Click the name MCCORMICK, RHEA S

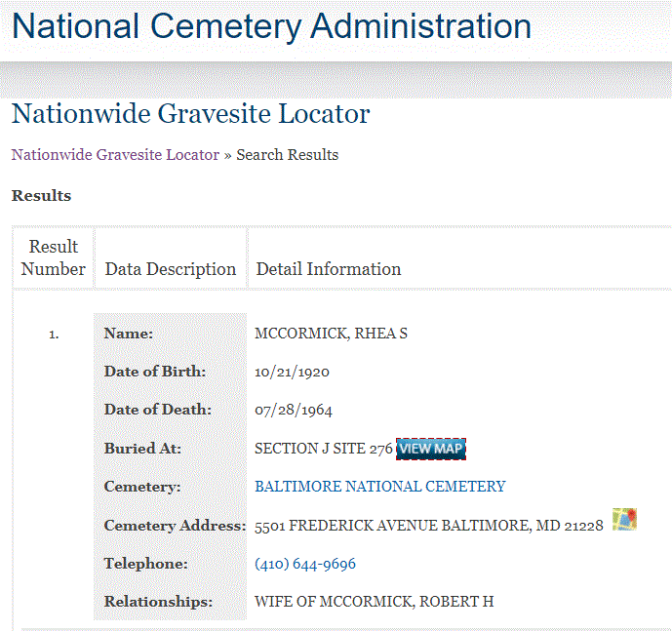[331, 334]
